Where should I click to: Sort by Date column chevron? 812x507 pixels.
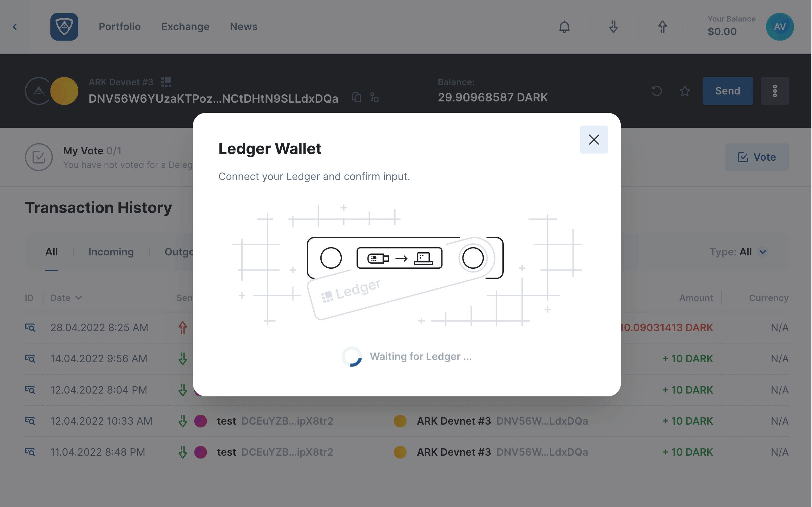point(79,298)
